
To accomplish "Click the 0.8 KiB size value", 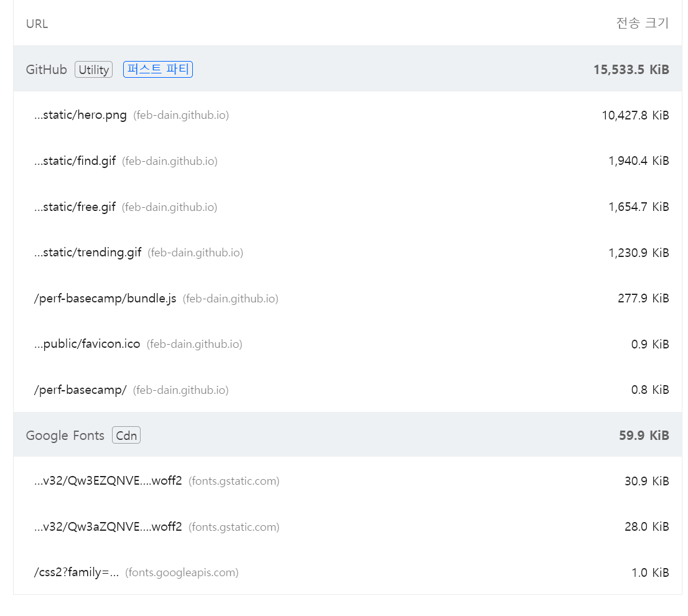I will (650, 390).
